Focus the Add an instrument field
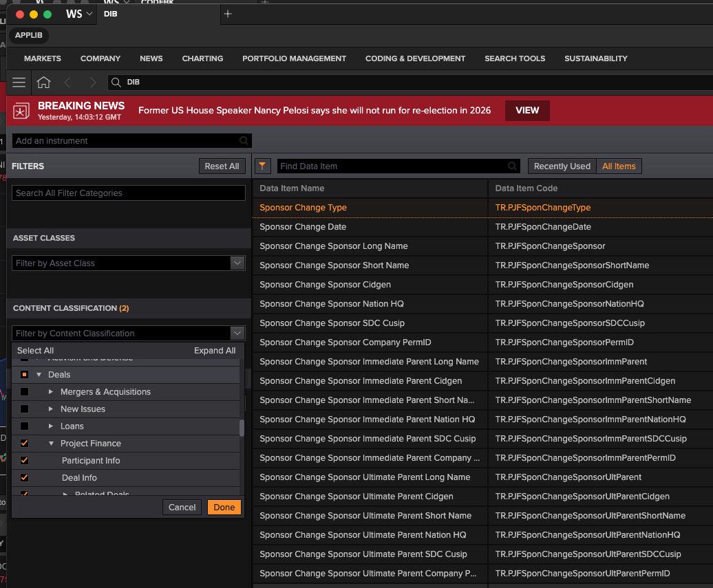This screenshot has height=588, width=713. click(132, 141)
